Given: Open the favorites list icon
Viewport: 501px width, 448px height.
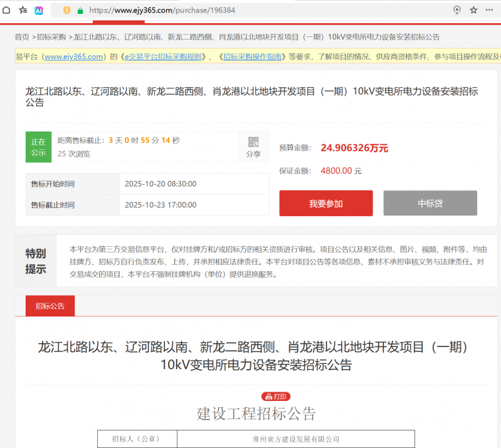Looking at the screenshot, I should (23, 10).
